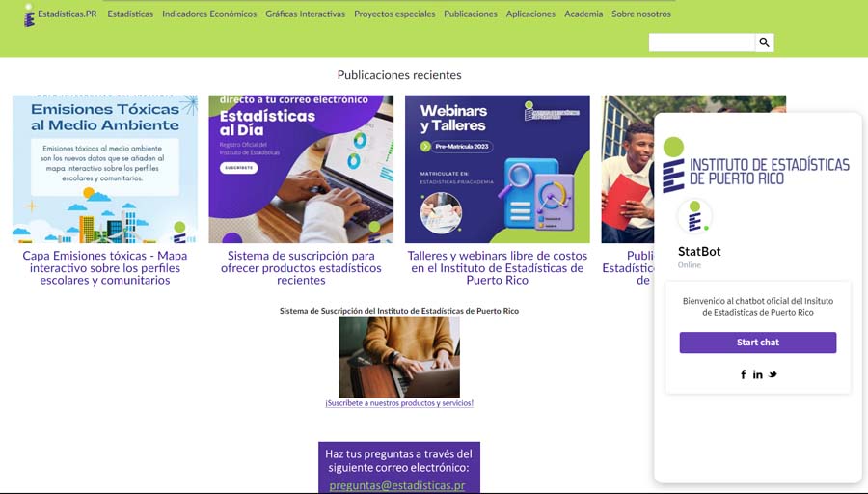
Task: Open the Indicadores Económicos menu
Action: pos(209,14)
